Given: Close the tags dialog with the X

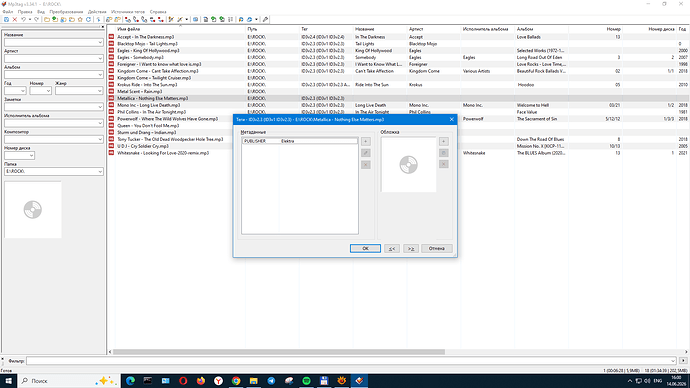Looking at the screenshot, I should point(451,119).
